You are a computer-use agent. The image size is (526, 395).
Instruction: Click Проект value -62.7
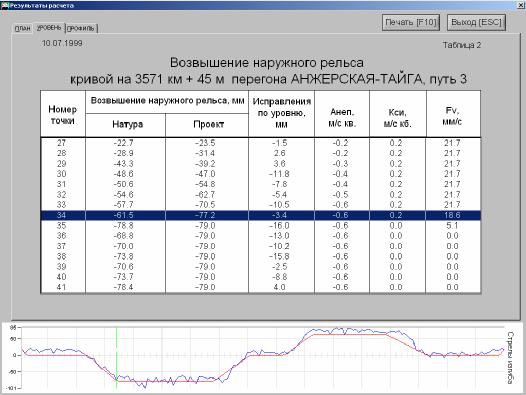coord(205,195)
